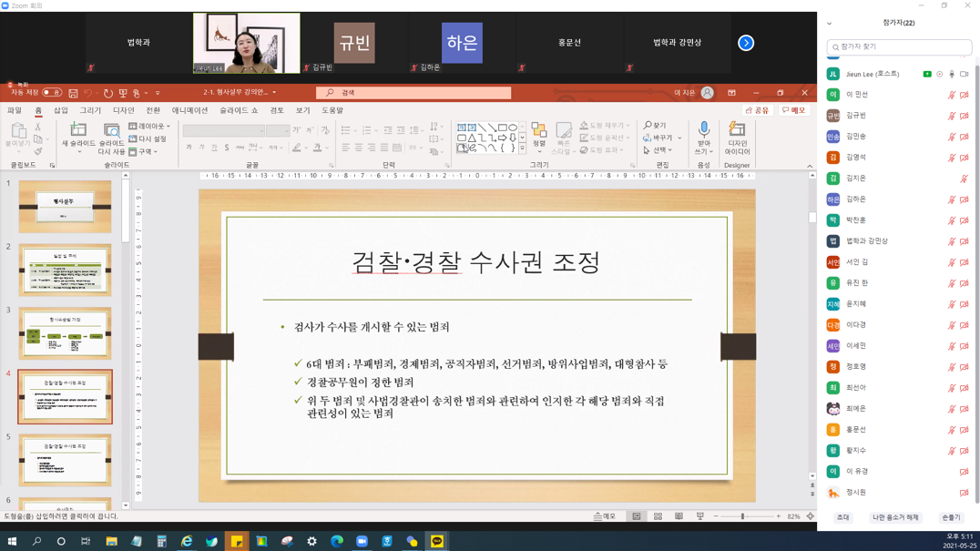980x551 pixels.
Task: Expand the shapes gallery More button
Action: pos(522,148)
